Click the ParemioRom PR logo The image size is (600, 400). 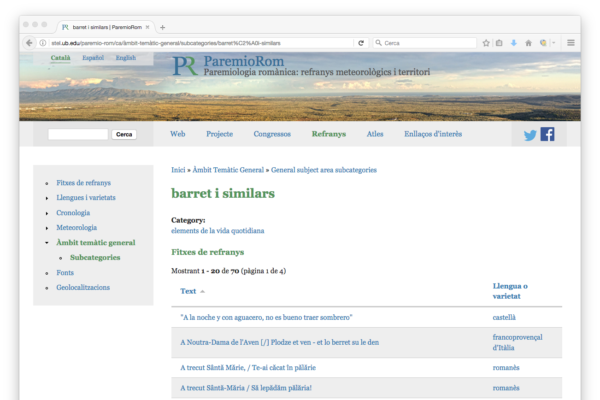(184, 67)
